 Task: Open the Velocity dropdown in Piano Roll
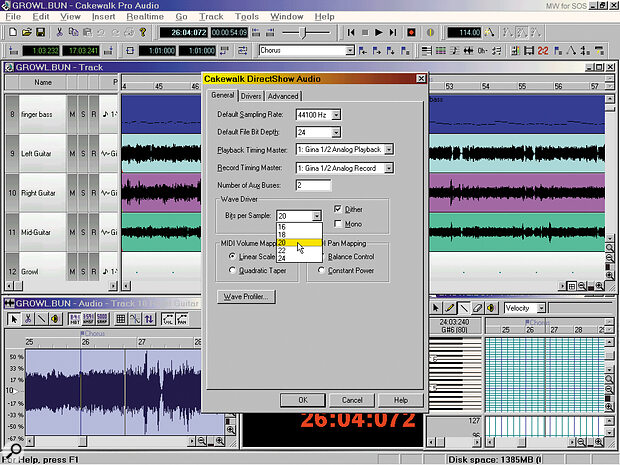(541, 308)
